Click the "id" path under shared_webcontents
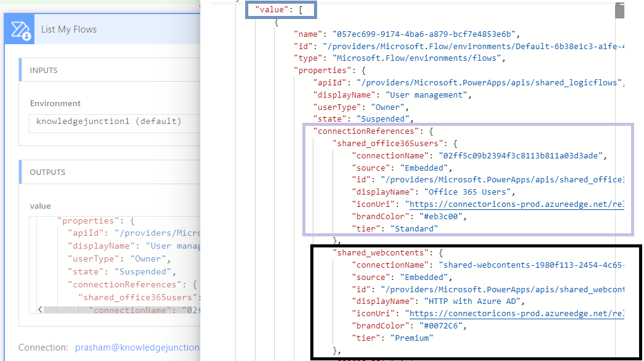Screen dimensions: 644x361 [502, 290]
